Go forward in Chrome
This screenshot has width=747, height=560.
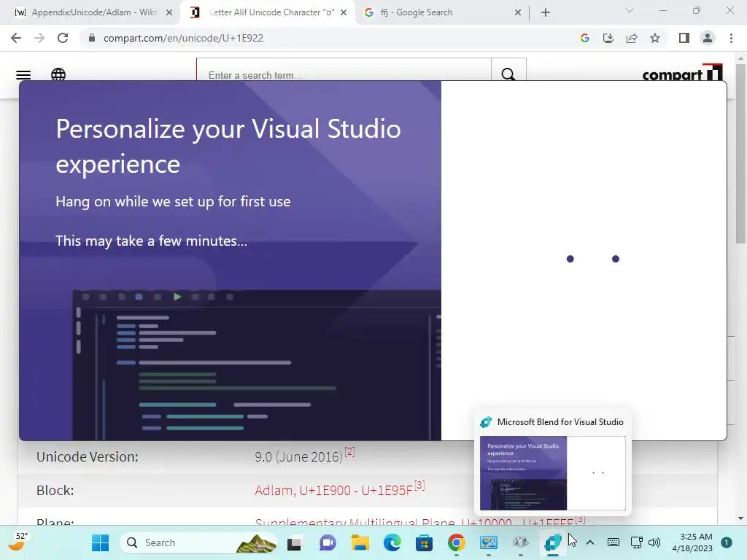[39, 38]
